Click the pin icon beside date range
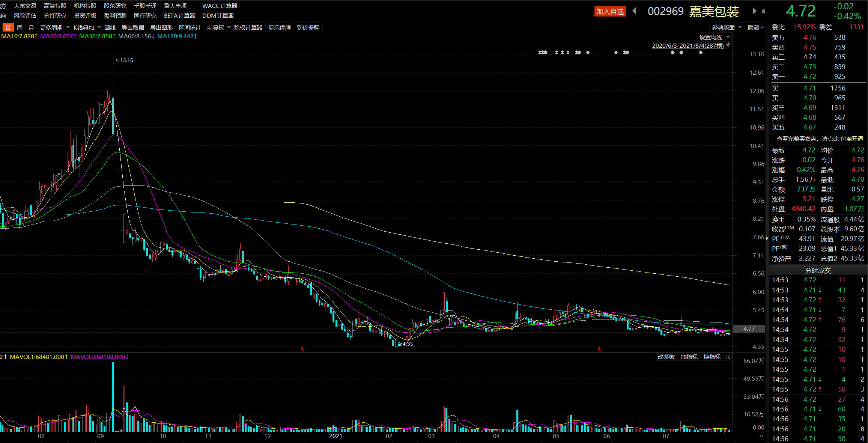Image resolution: width=868 pixels, height=443 pixels. tap(728, 45)
